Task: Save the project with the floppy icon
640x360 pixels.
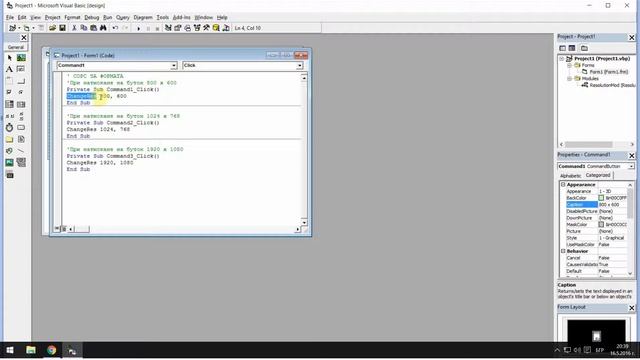Action: [62, 28]
